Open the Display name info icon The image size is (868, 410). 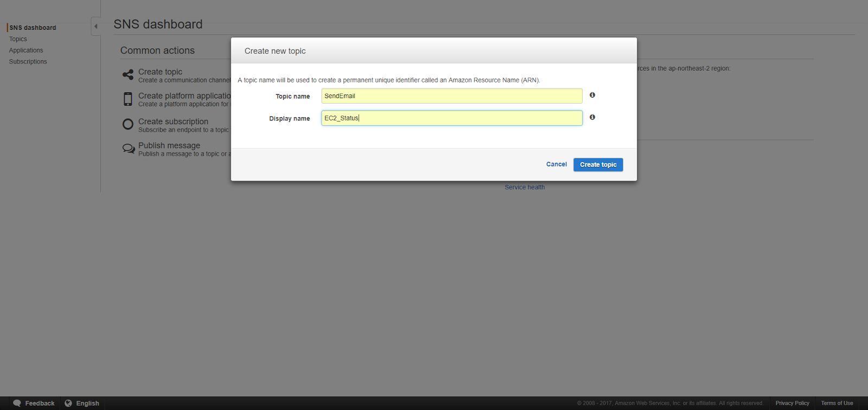[592, 117]
